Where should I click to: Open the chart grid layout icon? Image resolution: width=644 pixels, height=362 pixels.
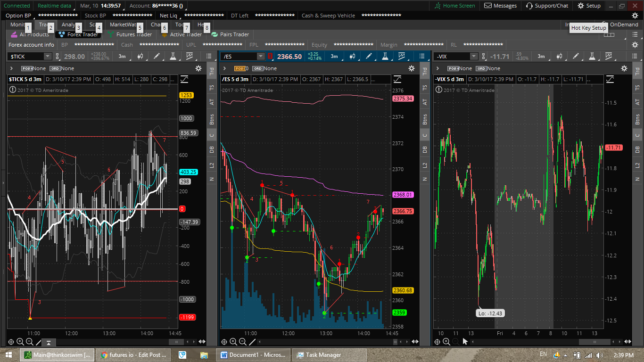click(609, 34)
